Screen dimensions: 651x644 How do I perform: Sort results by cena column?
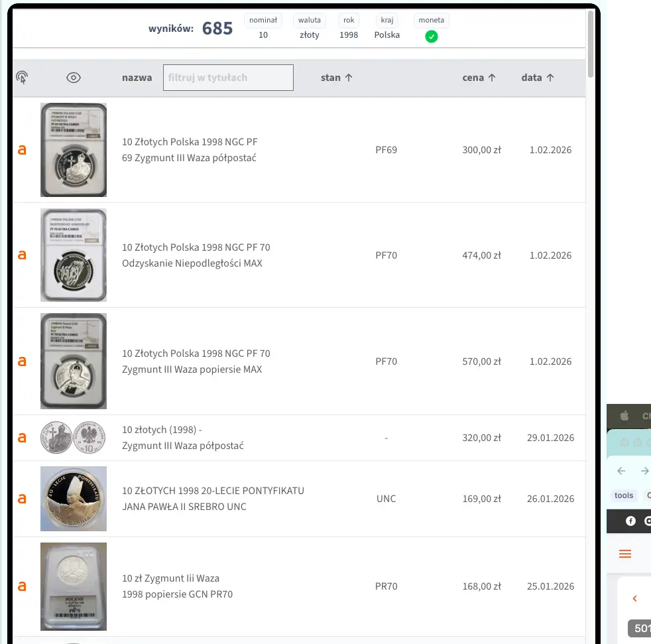coord(479,78)
